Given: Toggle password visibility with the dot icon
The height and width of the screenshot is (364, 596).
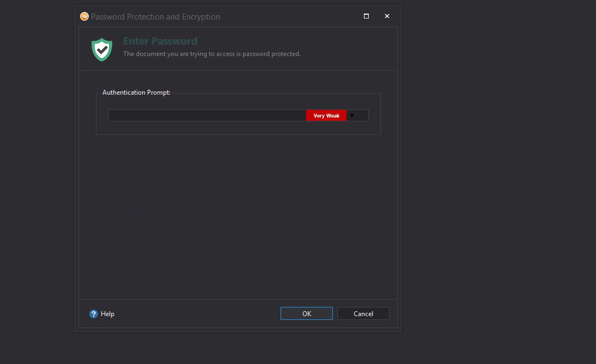Looking at the screenshot, I should [352, 115].
